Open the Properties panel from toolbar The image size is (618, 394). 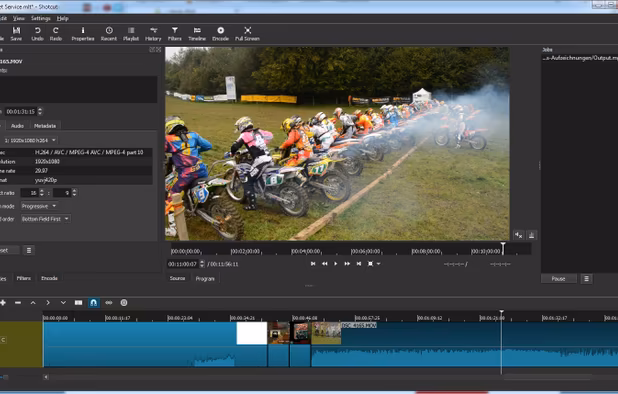click(x=83, y=34)
